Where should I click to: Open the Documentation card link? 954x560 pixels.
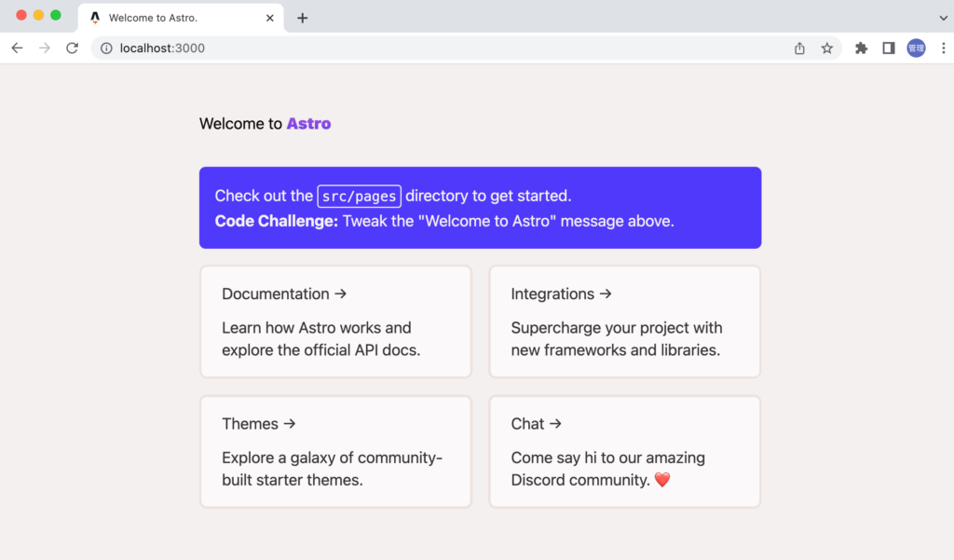(x=335, y=321)
